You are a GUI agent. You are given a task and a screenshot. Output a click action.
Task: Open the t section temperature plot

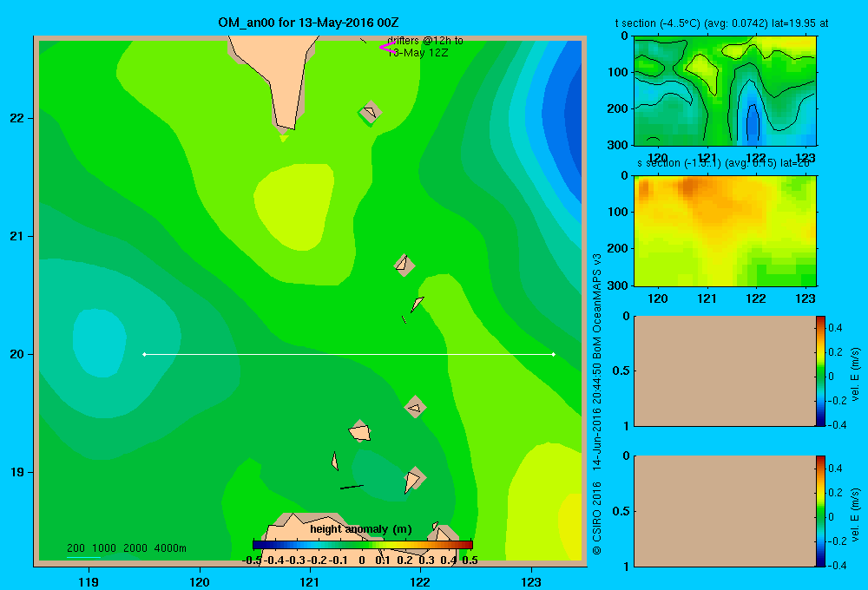(725, 90)
